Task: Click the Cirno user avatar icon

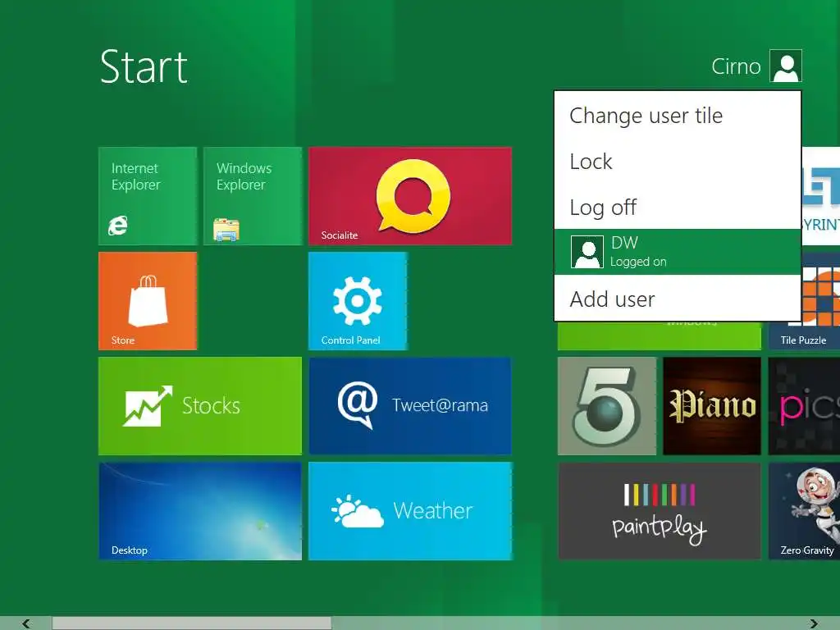Action: click(x=786, y=66)
